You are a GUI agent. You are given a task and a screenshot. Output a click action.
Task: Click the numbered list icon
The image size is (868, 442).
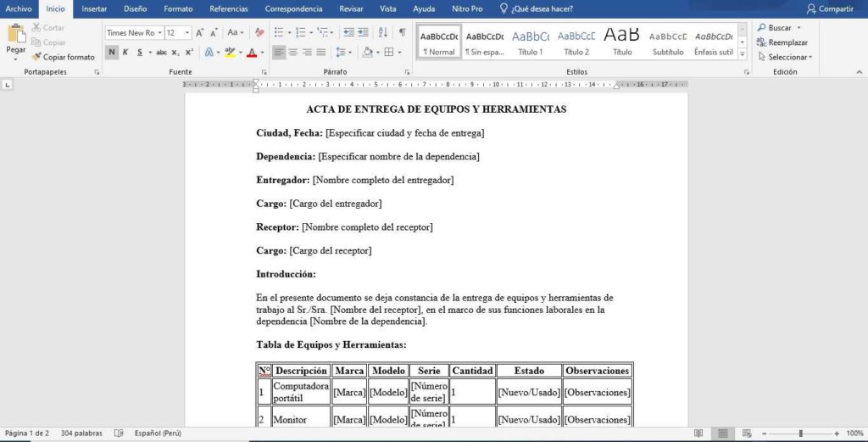tap(300, 33)
